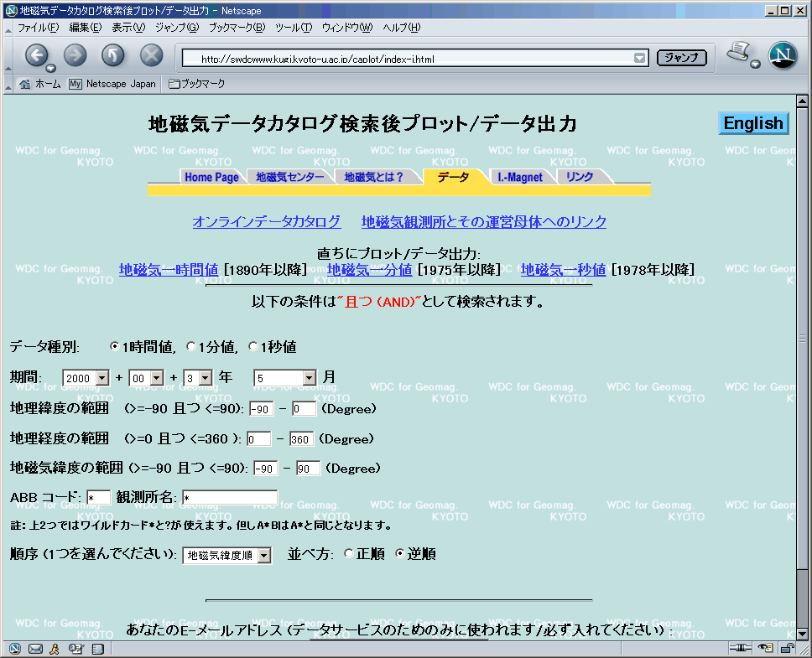This screenshot has width=812, height=658.
Task: Open the print options small arrow
Action: [755, 65]
